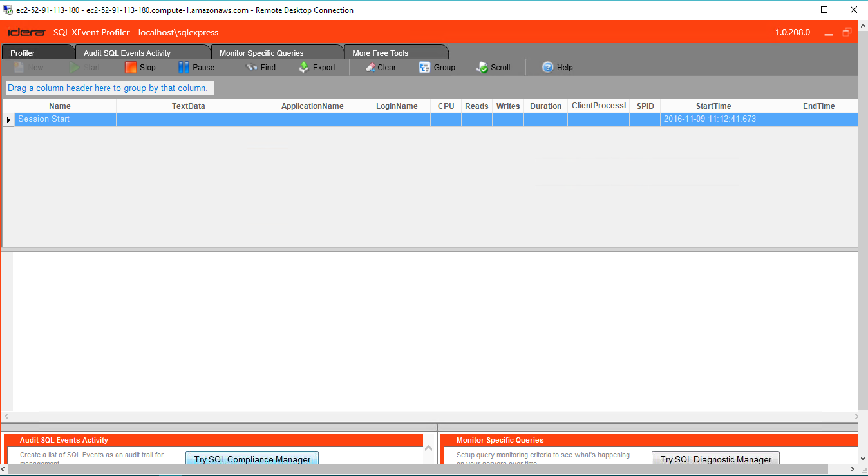Switch to Audit SQL Events Activity tab
This screenshot has width=868, height=476.
[127, 53]
